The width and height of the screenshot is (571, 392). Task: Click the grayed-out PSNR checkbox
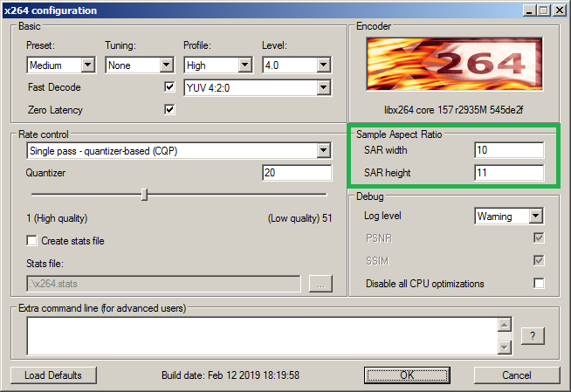pyautogui.click(x=539, y=238)
